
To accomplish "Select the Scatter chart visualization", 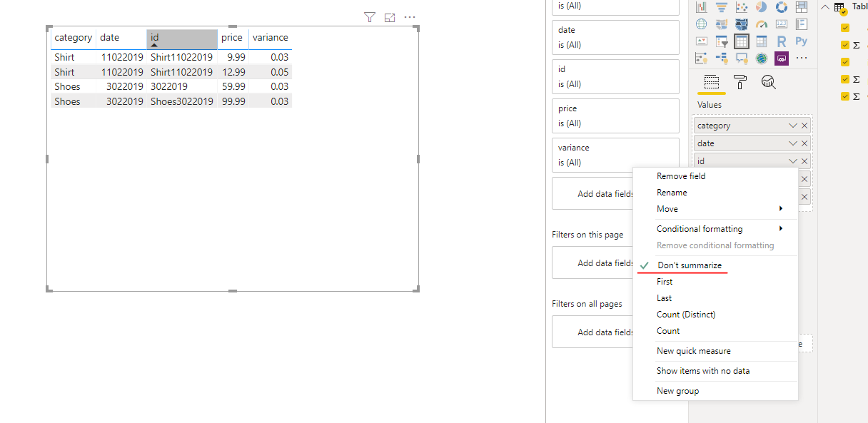I will coord(742,7).
